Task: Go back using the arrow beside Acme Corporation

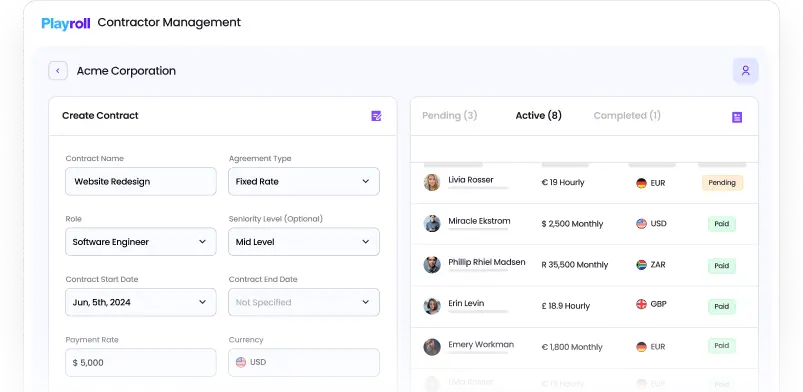Action: (x=58, y=71)
